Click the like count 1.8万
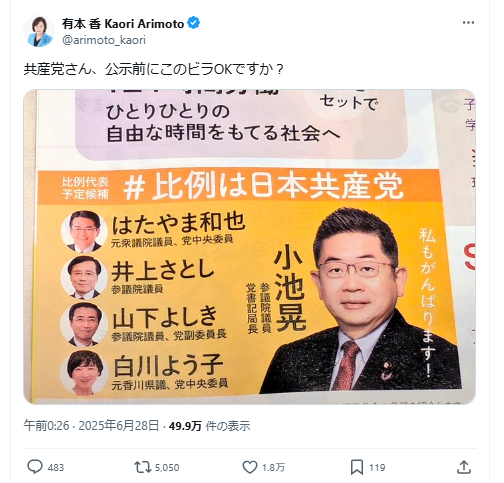 pyautogui.click(x=273, y=467)
